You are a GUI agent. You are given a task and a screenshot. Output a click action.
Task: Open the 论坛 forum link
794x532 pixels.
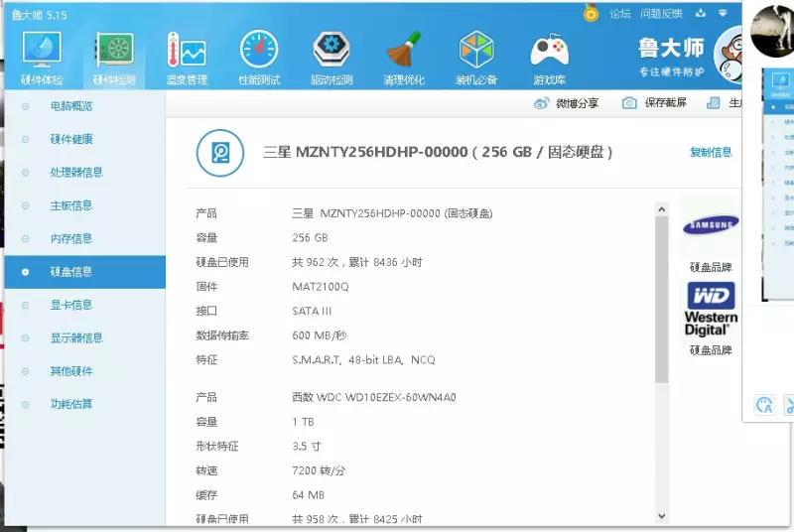pos(619,14)
